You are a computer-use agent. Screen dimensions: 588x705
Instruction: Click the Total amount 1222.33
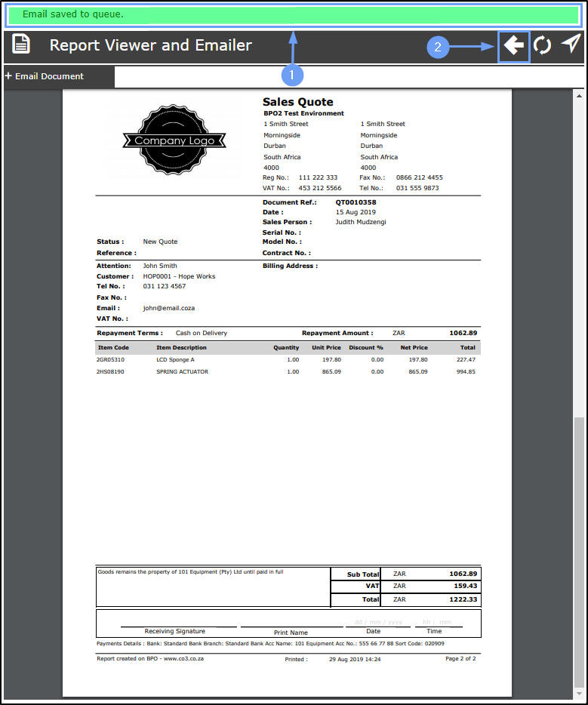(x=463, y=599)
